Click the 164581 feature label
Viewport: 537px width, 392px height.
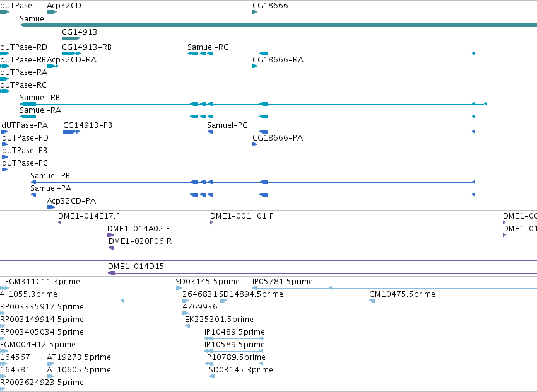pyautogui.click(x=15, y=370)
